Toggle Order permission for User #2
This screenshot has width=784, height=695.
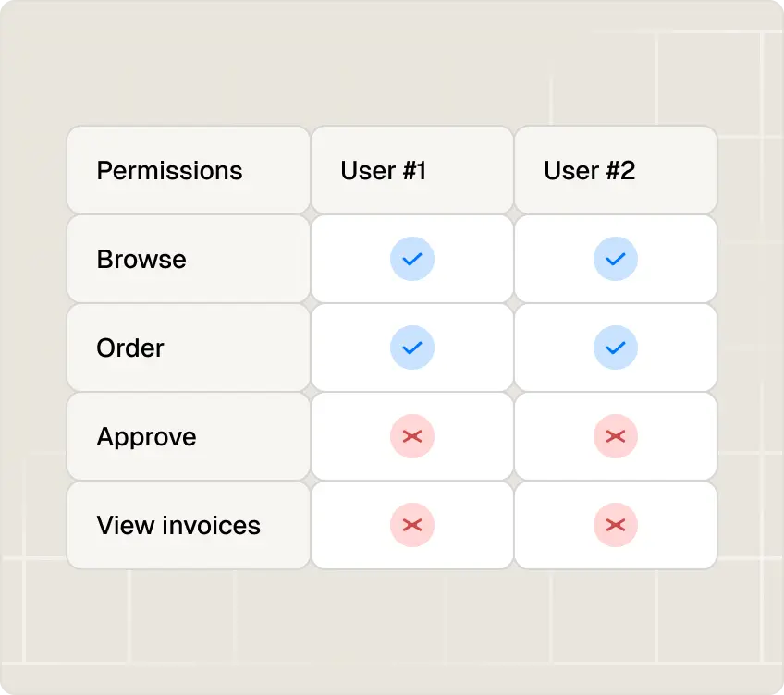[x=616, y=347]
